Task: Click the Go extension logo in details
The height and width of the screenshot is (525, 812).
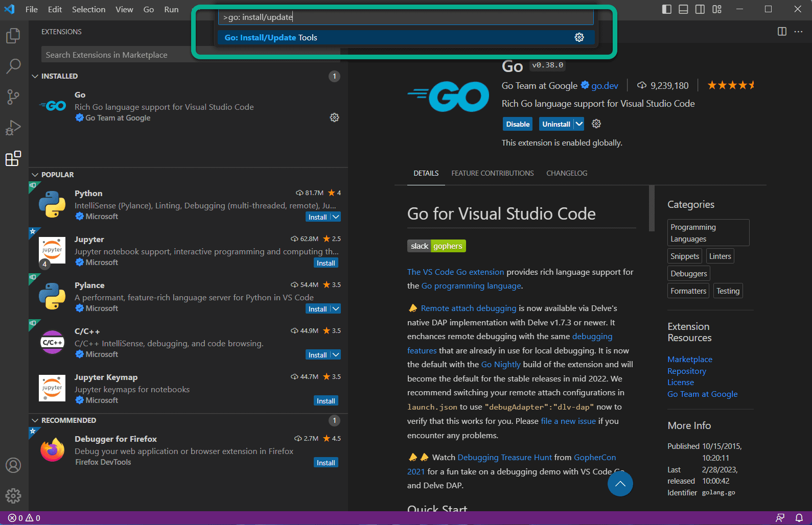Action: point(448,96)
